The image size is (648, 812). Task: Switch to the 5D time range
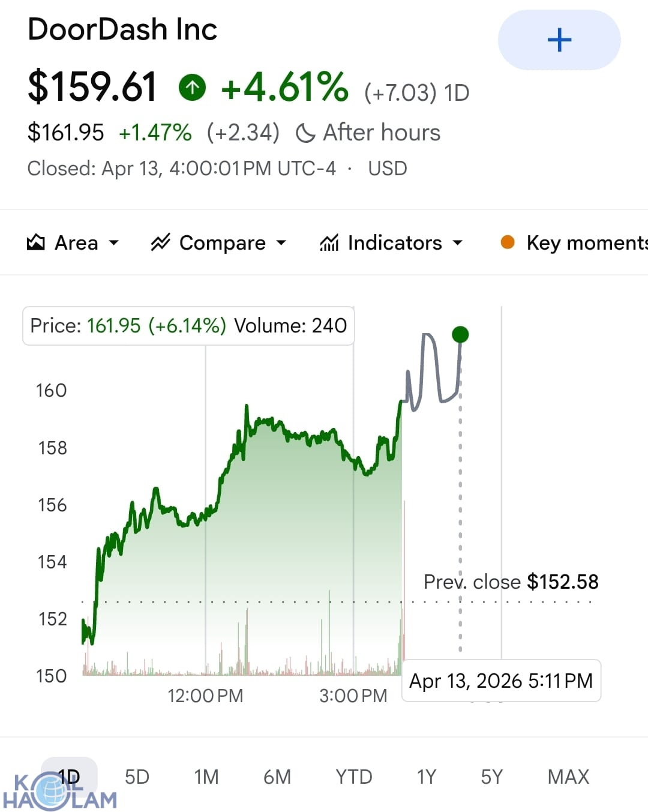[x=137, y=777]
